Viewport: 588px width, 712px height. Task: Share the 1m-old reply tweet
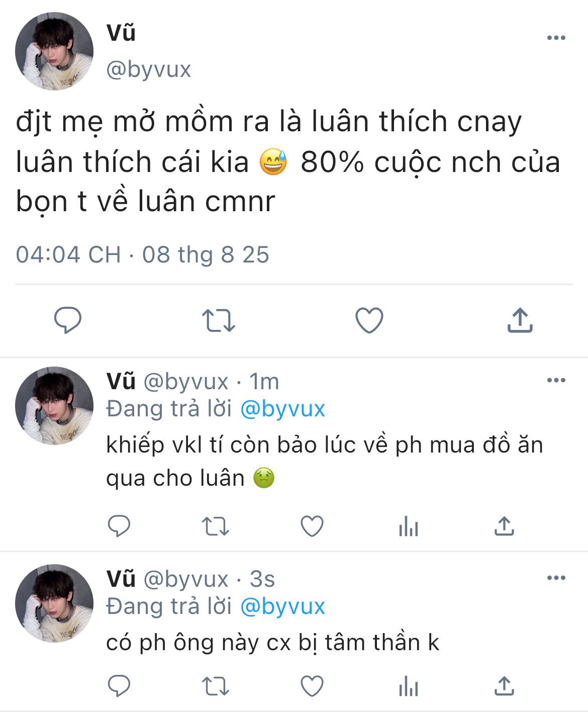(504, 526)
